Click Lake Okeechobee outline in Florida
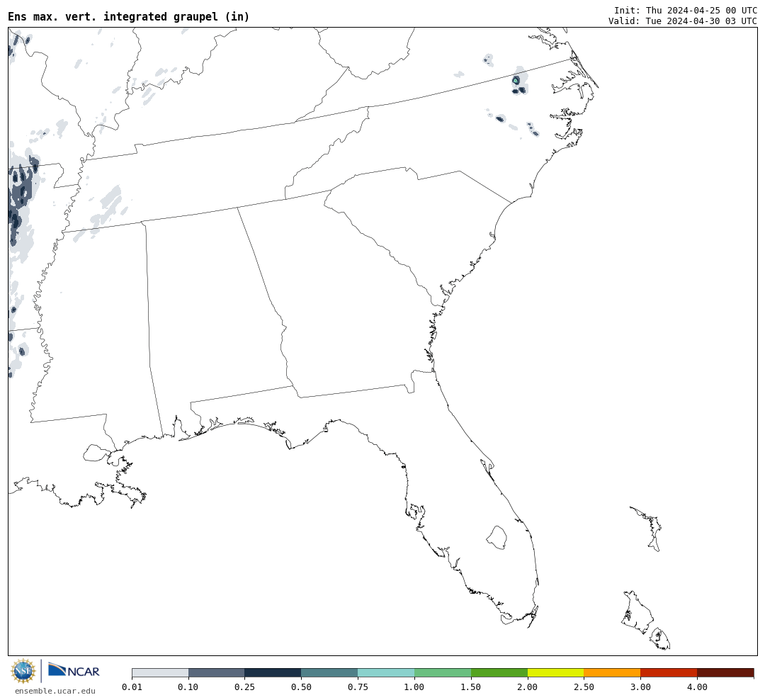 (x=497, y=538)
